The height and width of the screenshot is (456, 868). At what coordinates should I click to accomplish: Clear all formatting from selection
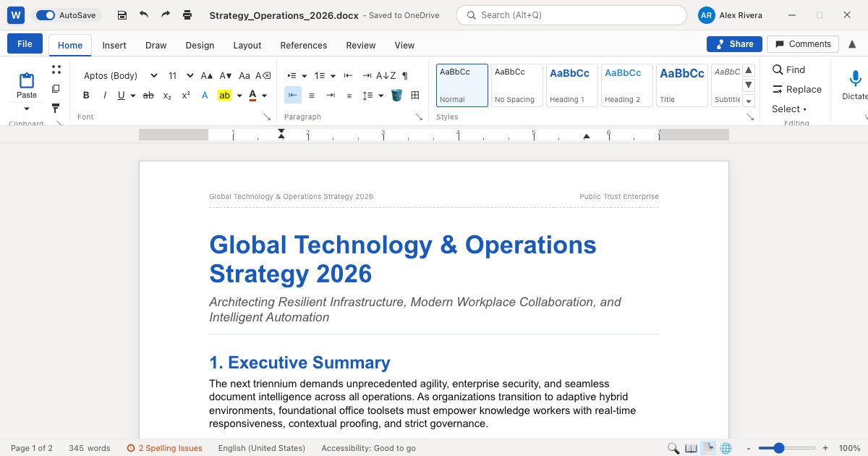265,75
